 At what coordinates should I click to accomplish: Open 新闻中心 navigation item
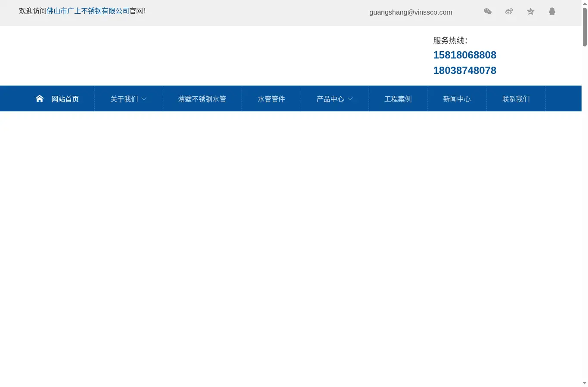(x=457, y=99)
